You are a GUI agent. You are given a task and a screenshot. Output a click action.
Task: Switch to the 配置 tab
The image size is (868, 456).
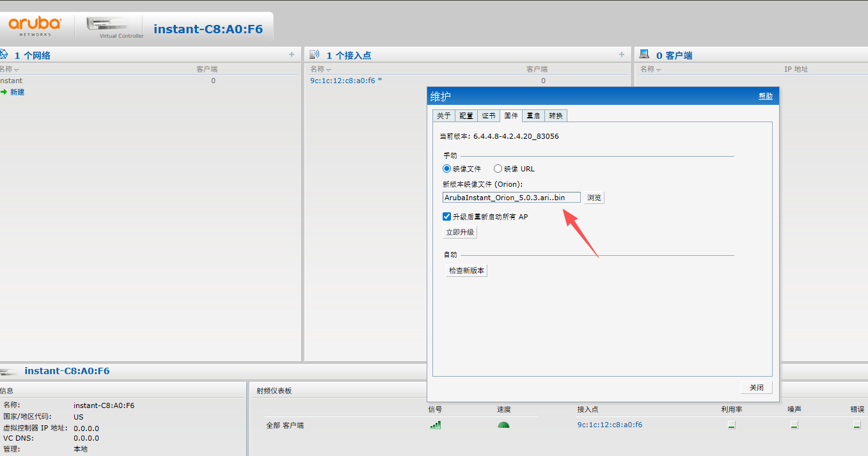(466, 116)
